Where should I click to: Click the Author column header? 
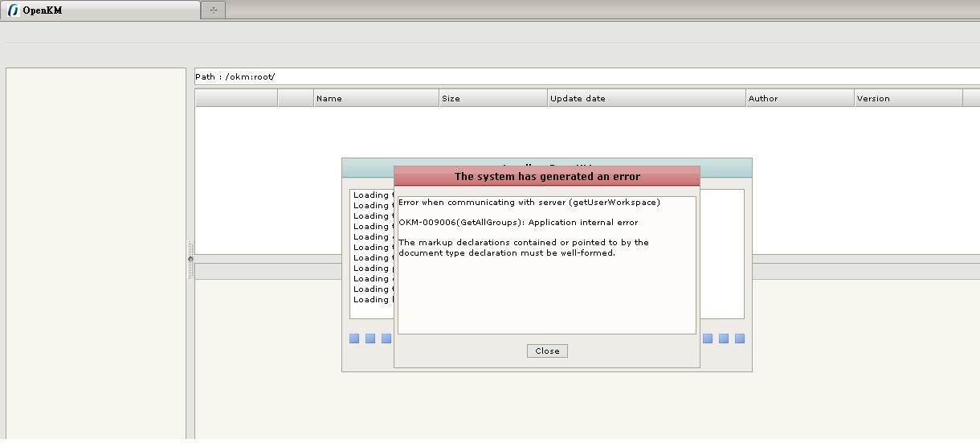click(x=799, y=98)
